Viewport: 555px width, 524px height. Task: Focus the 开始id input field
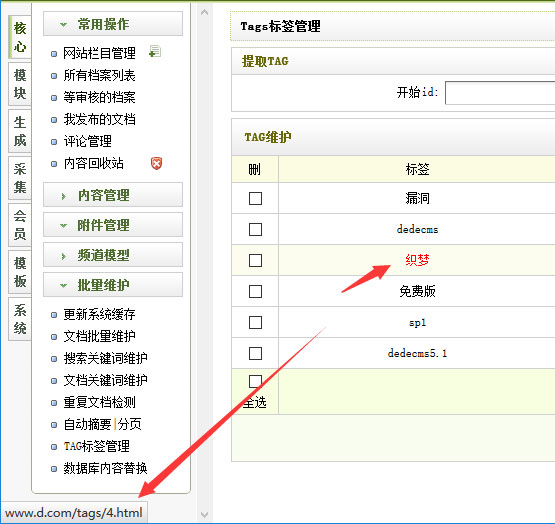pyautogui.click(x=500, y=93)
